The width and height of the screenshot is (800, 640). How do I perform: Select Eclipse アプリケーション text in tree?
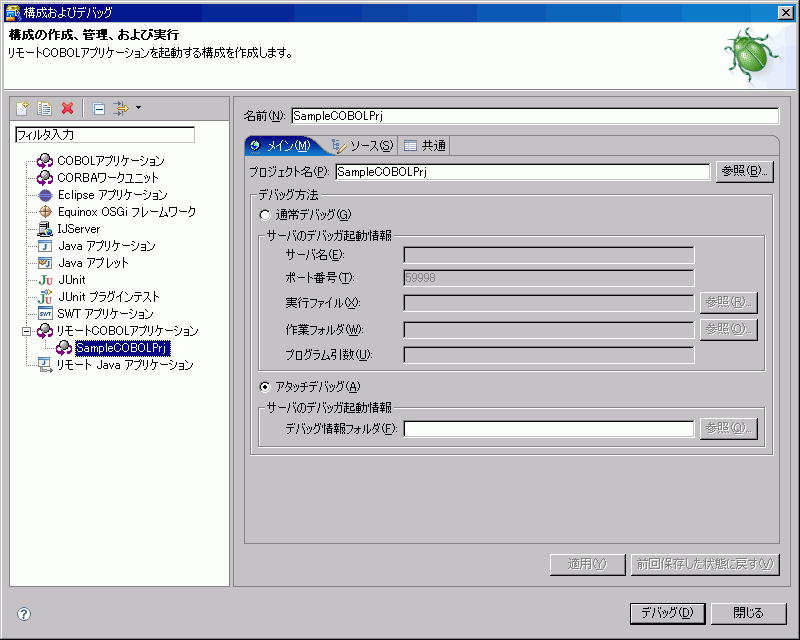[x=113, y=195]
